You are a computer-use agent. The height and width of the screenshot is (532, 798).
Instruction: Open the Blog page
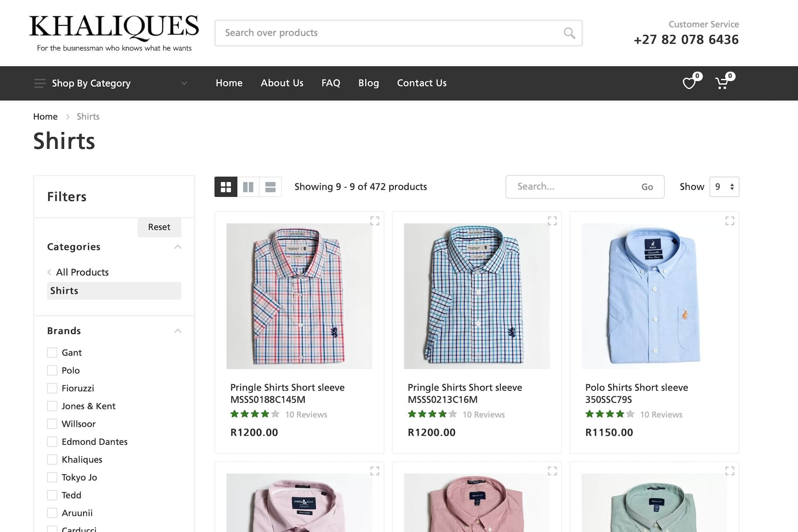(x=369, y=83)
